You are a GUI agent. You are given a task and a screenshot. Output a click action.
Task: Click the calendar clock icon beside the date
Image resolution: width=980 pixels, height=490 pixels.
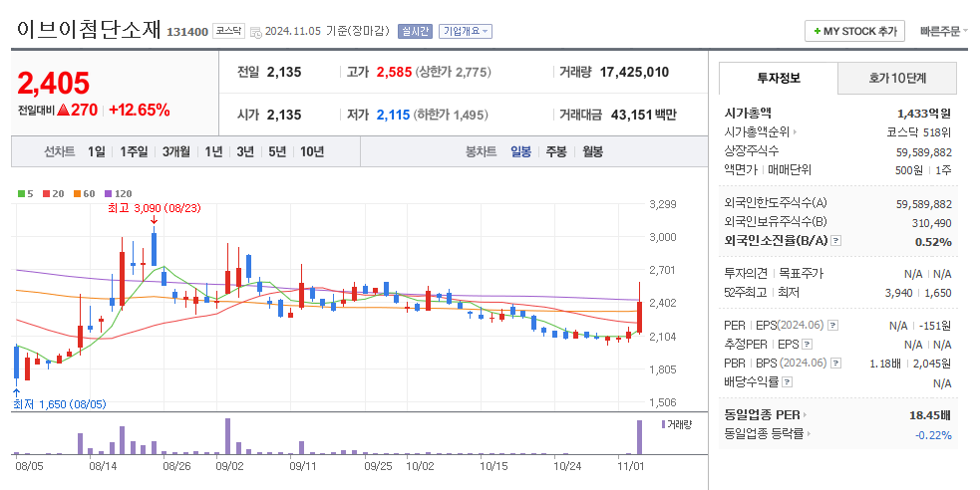coord(255,32)
